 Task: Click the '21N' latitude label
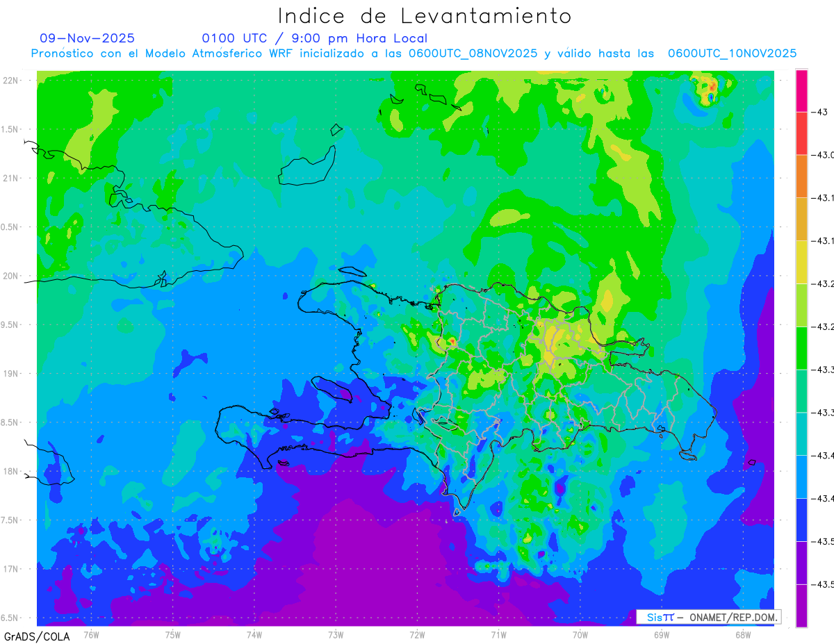coord(10,178)
